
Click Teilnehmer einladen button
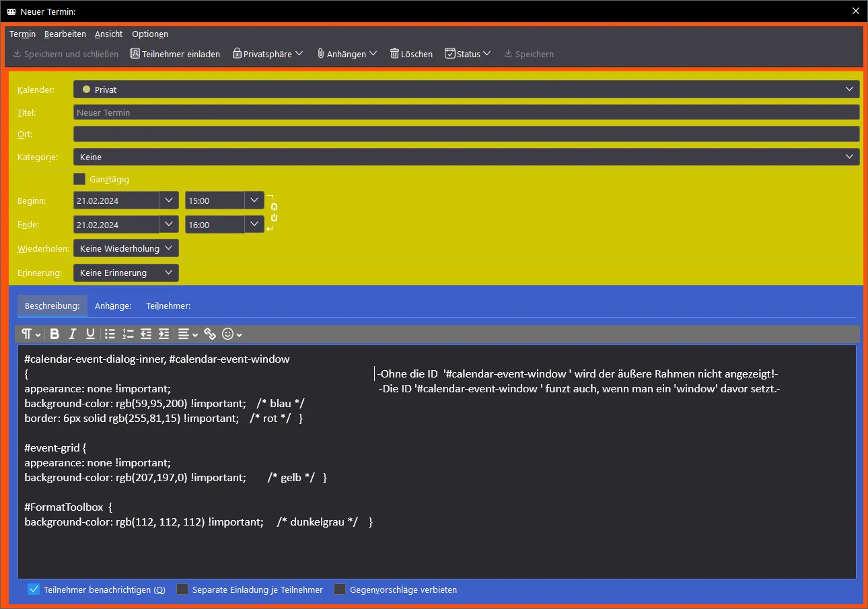coord(175,54)
